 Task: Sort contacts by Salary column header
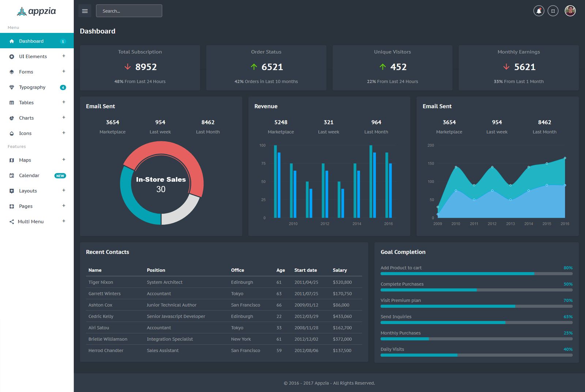340,270
